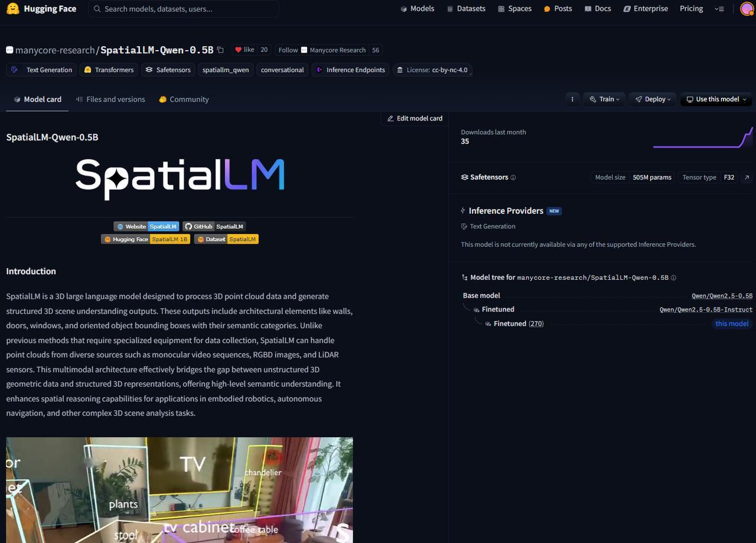
Task: Open the navigation overflow menu icon
Action: click(x=719, y=9)
